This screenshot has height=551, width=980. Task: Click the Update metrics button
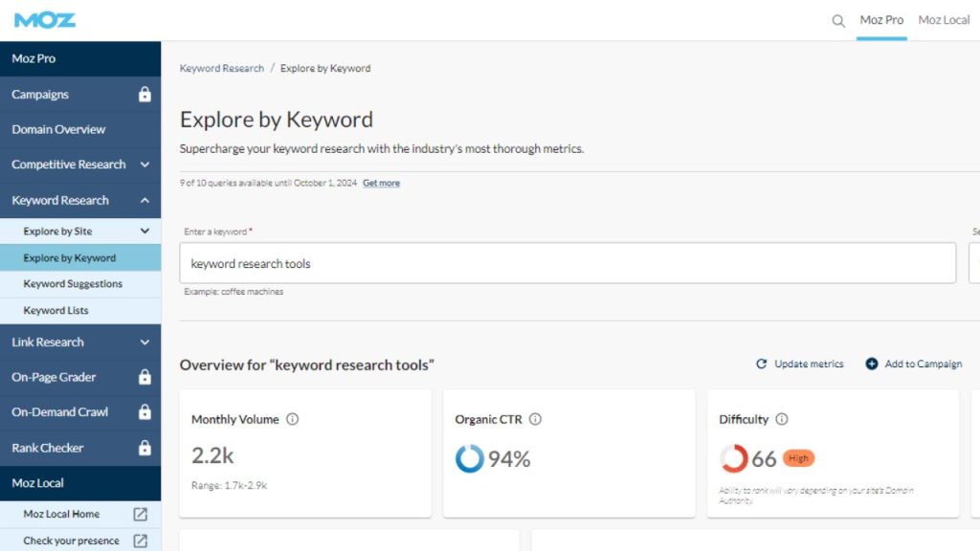(800, 364)
